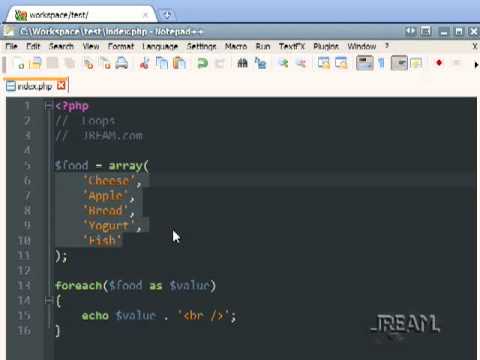This screenshot has width=480, height=360.
Task: Open the Macro menu
Action: pos(236,46)
